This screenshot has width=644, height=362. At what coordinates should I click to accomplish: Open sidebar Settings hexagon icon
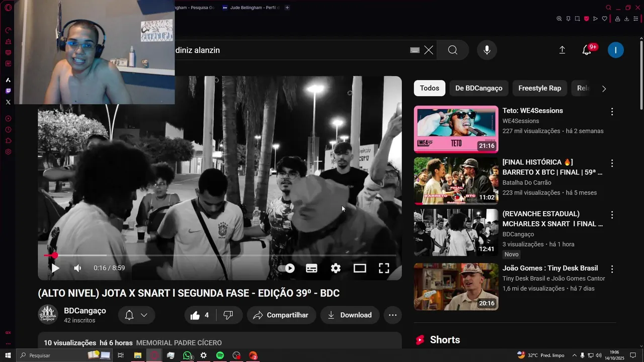8,152
